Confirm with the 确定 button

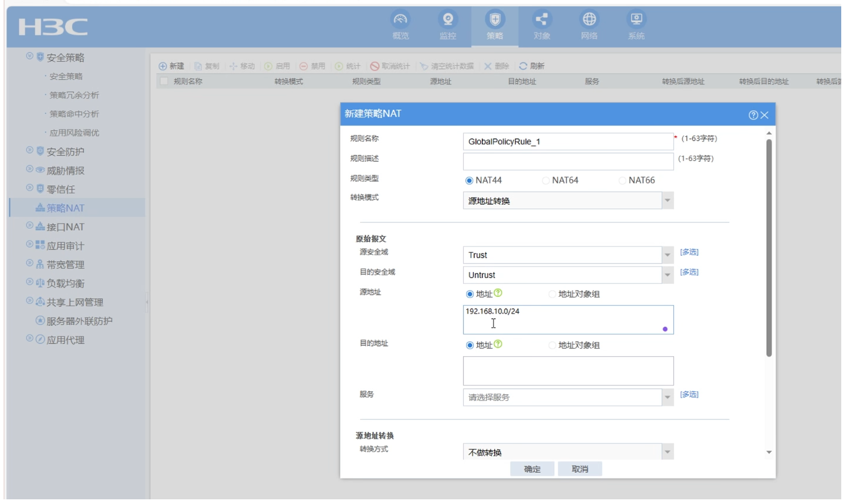pos(532,469)
